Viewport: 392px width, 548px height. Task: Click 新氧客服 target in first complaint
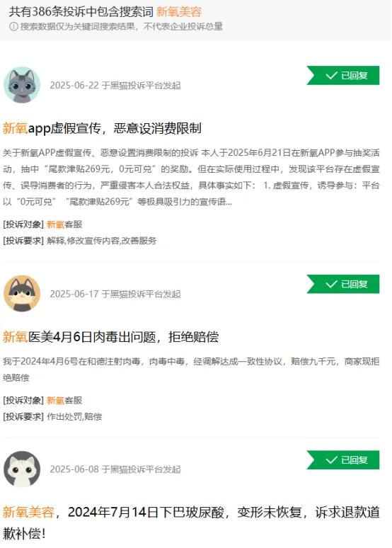point(64,224)
